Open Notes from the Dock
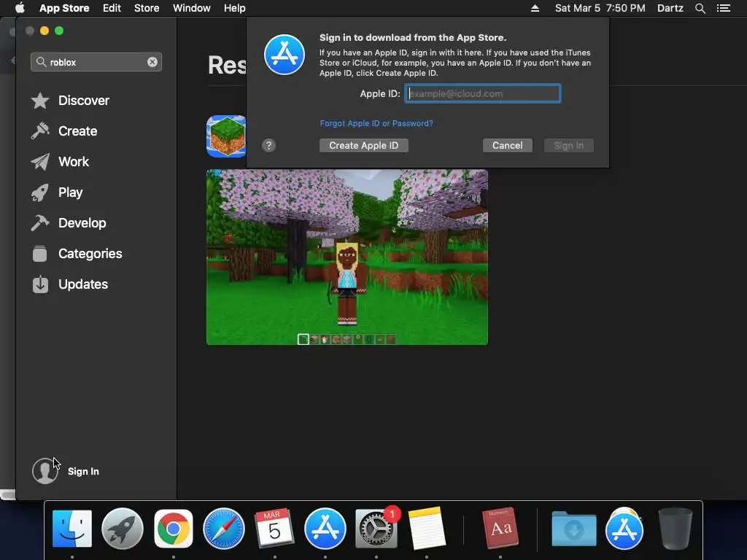747x560 pixels. [427, 529]
